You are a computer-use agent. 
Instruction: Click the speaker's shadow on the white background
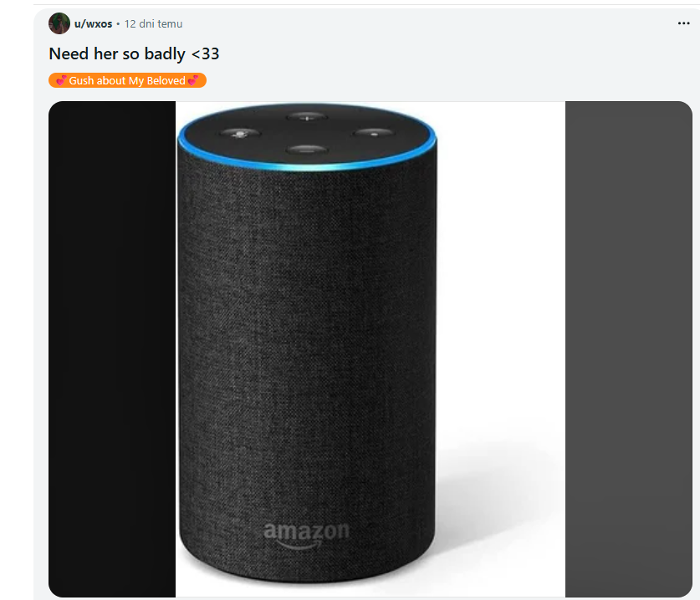[x=491, y=500]
